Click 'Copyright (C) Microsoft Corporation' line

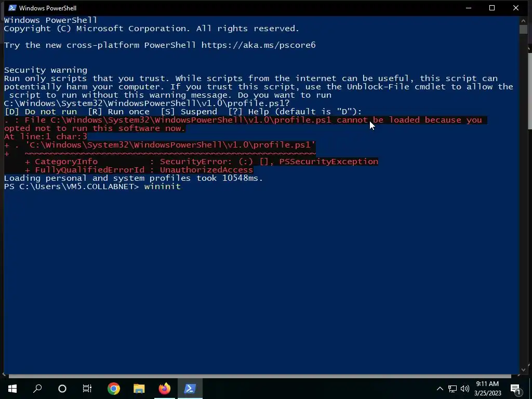coord(152,29)
